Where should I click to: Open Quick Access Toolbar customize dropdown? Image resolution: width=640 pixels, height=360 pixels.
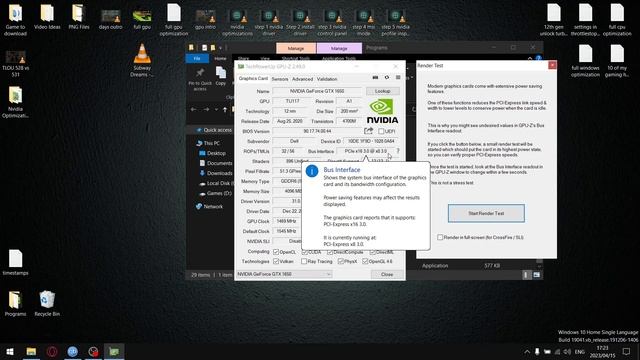(221, 48)
